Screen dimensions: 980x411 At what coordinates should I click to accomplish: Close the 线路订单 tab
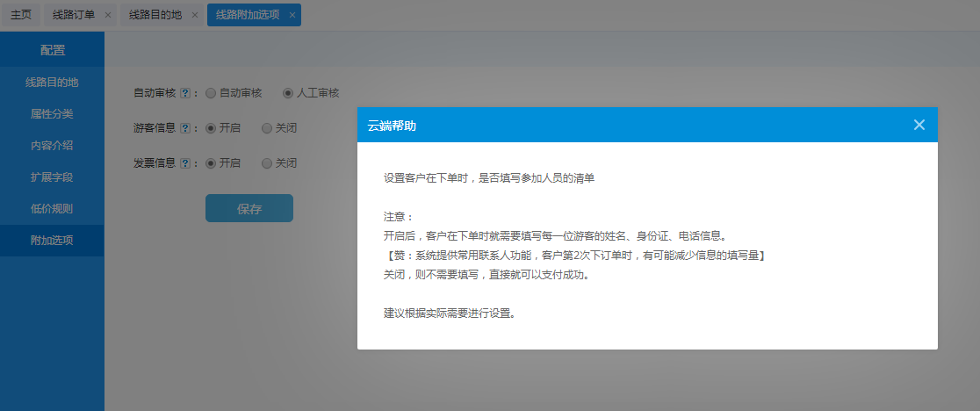tap(107, 15)
